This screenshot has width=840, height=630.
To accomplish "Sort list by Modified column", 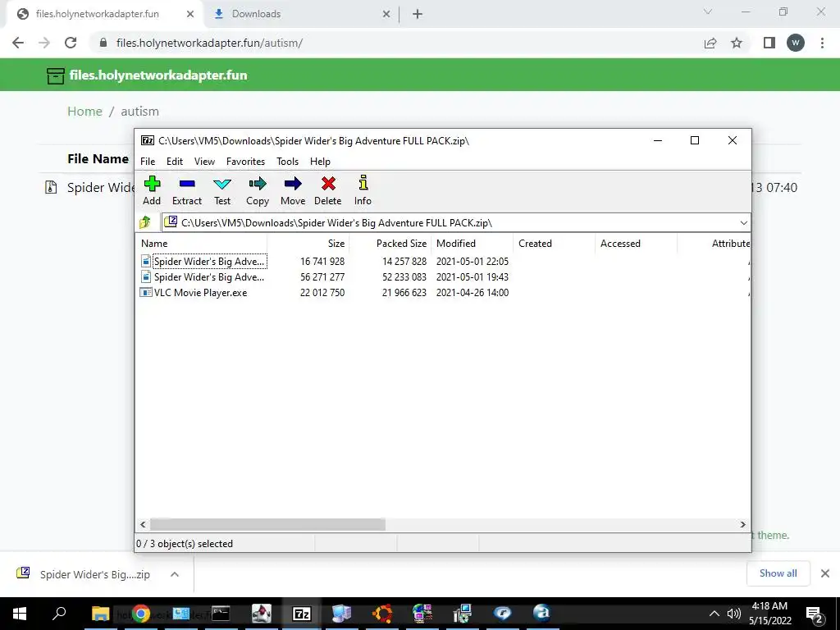I will (472, 243).
